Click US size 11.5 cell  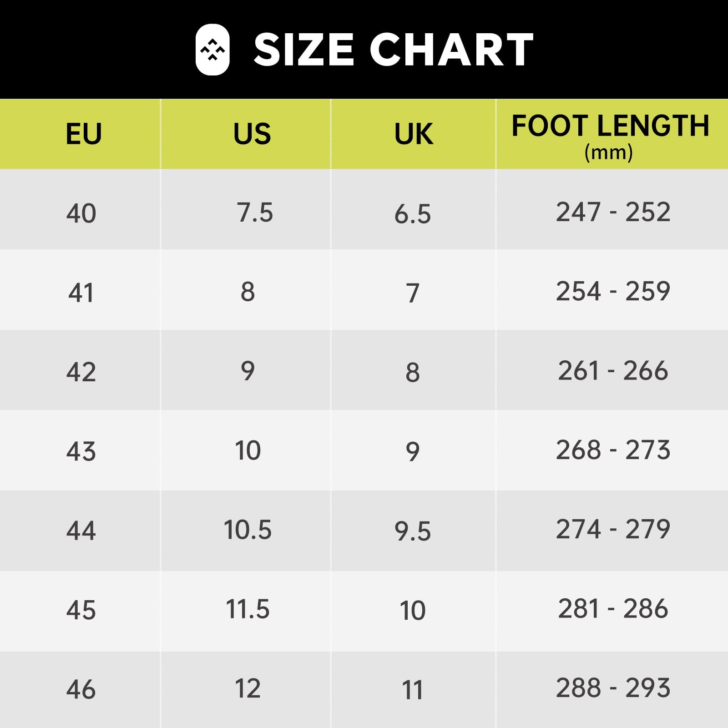(248, 609)
